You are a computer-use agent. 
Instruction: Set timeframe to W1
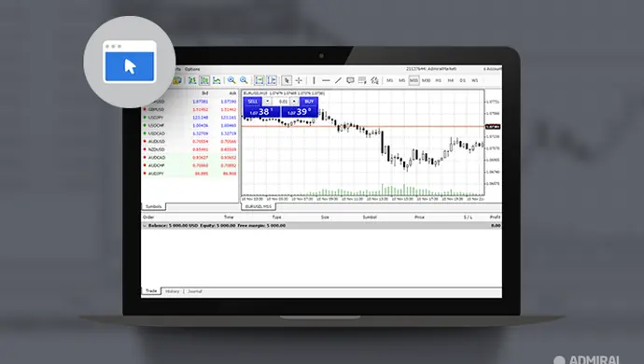tap(475, 80)
